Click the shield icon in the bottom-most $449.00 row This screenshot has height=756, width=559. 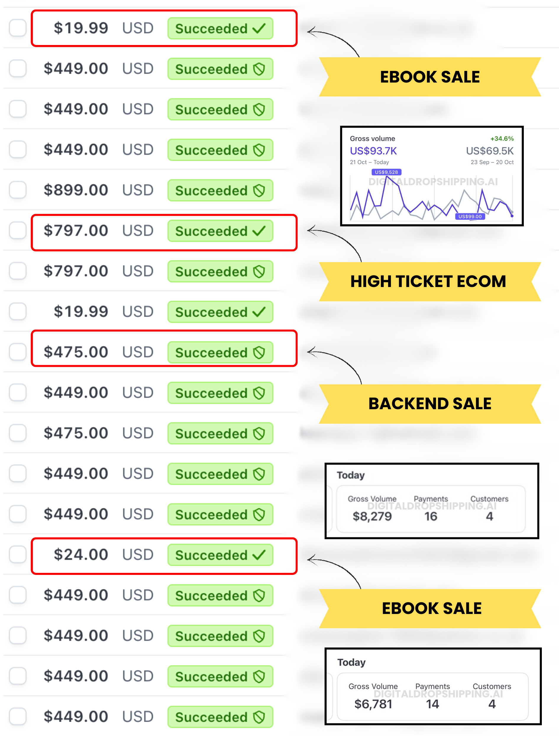click(x=259, y=717)
